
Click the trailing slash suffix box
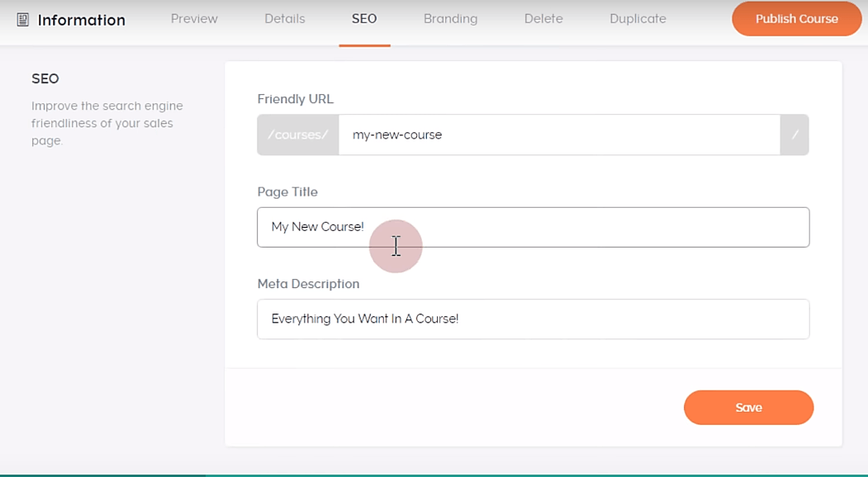pos(794,135)
